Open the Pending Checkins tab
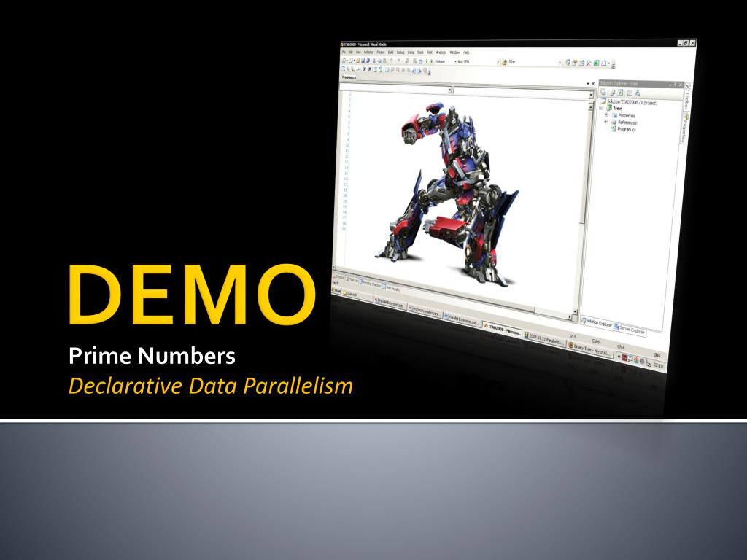Image resolution: width=747 pixels, height=560 pixels. point(370,284)
